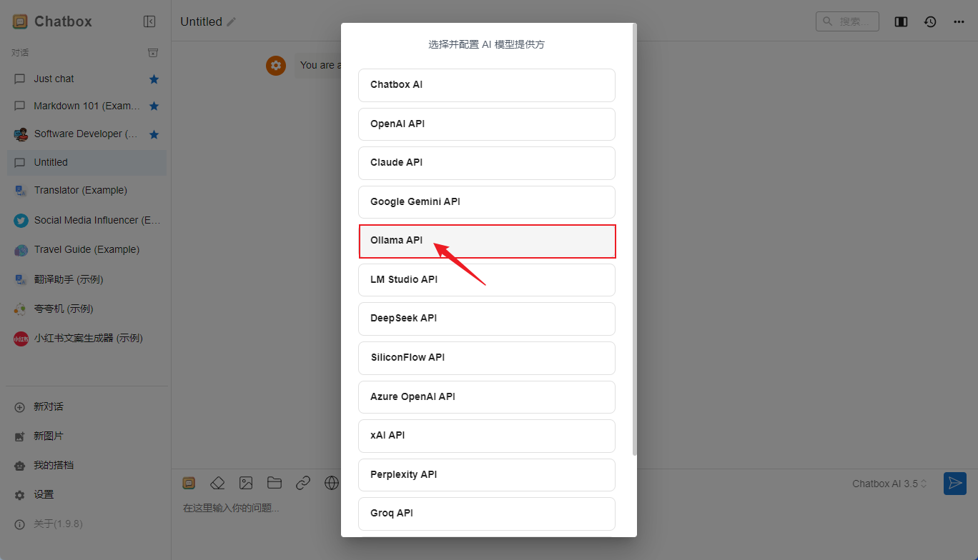Toggle the star on Just chat
Image resolution: width=978 pixels, height=560 pixels.
click(x=154, y=79)
